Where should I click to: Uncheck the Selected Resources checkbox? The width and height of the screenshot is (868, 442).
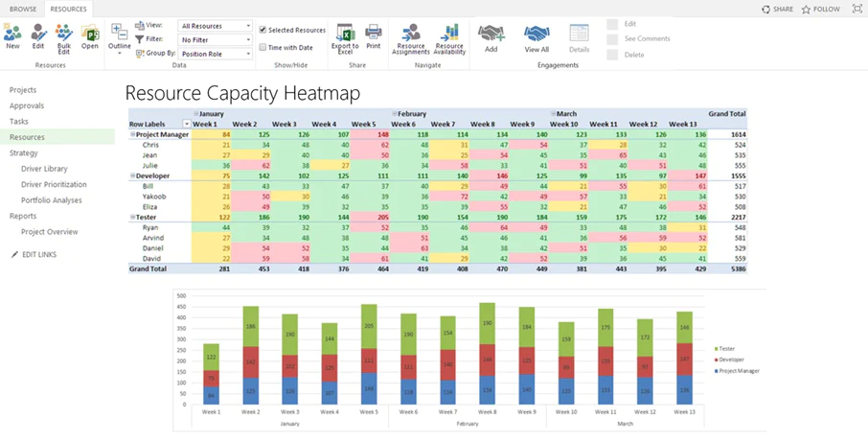click(263, 30)
